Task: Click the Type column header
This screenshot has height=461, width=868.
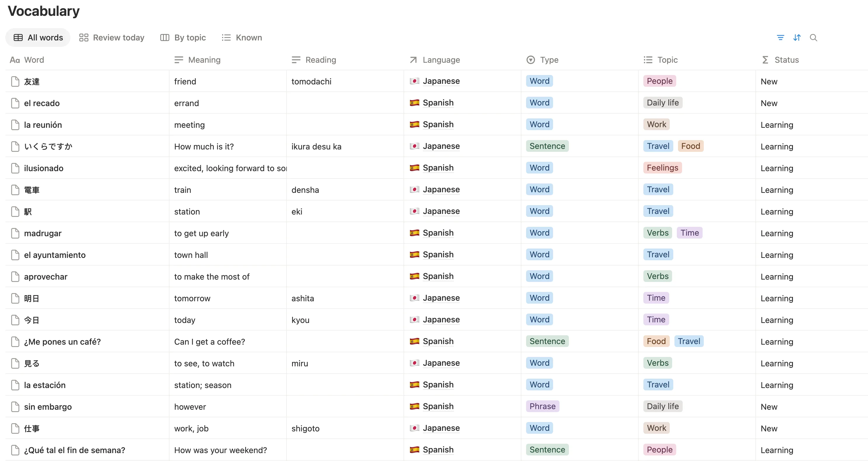Action: coord(542,59)
